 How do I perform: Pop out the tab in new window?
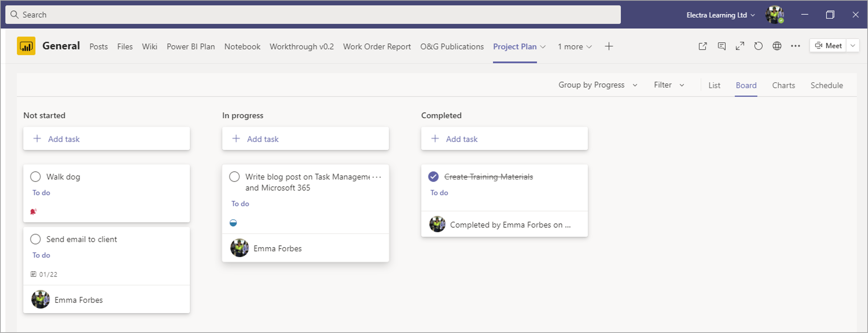coord(703,46)
